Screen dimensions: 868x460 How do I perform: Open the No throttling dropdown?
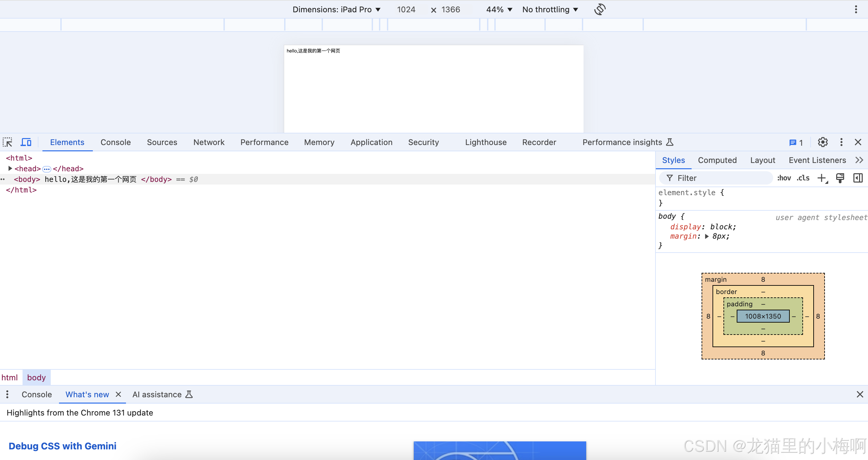click(x=550, y=9)
